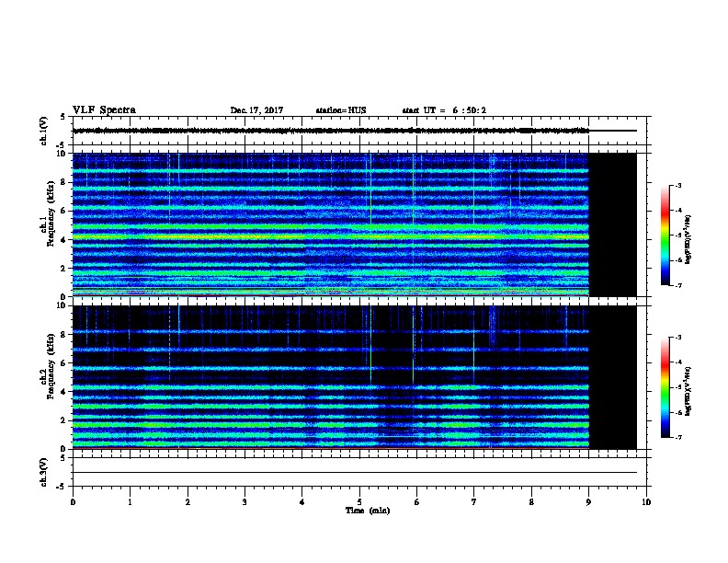Click the time axis tick label "0"
The width and height of the screenshot is (728, 563).
[x=73, y=501]
